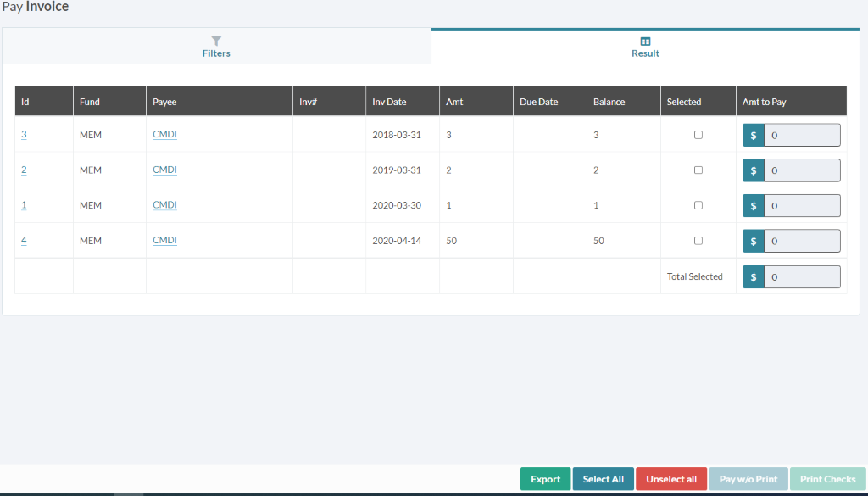Viewport: 868px width, 496px height.
Task: Click dollar icon in 2020-03-30 invoice row
Action: click(x=754, y=206)
